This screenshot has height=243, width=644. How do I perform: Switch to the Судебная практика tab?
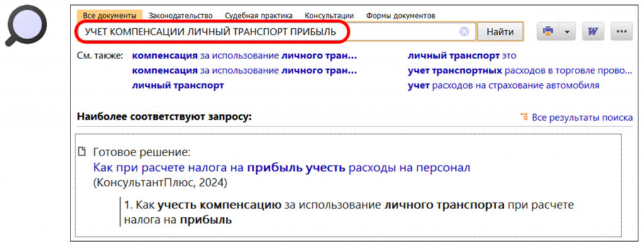(x=258, y=16)
